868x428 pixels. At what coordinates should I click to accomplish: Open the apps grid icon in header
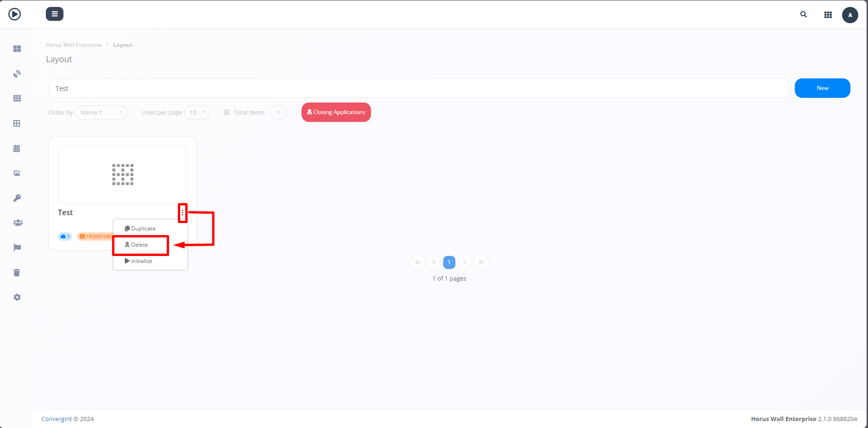point(828,15)
